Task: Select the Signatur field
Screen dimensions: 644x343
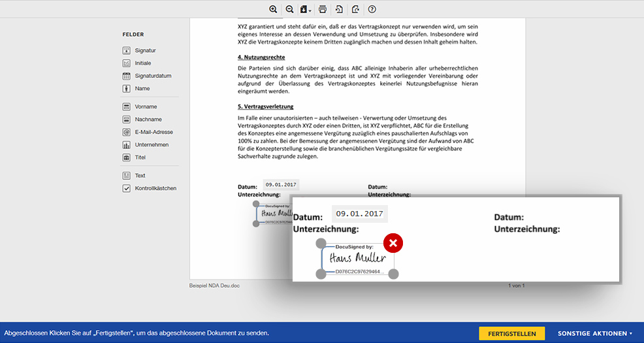Action: [144, 50]
